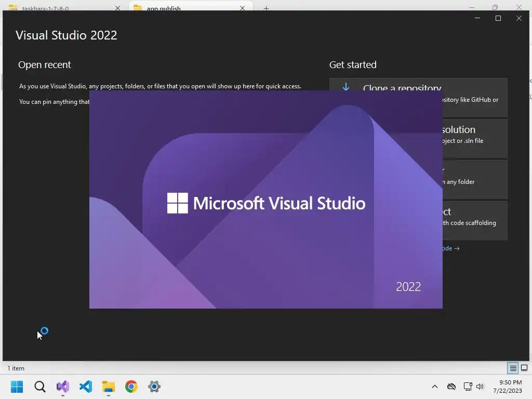
Task: Switch Explorer to large icons view
Action: pyautogui.click(x=524, y=368)
